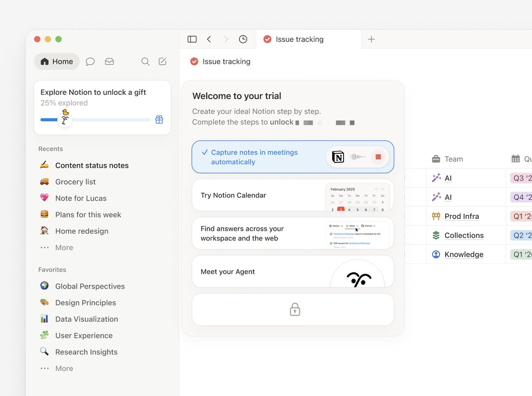532x396 pixels.
Task: Open Global Perspectives favorite
Action: (90, 286)
